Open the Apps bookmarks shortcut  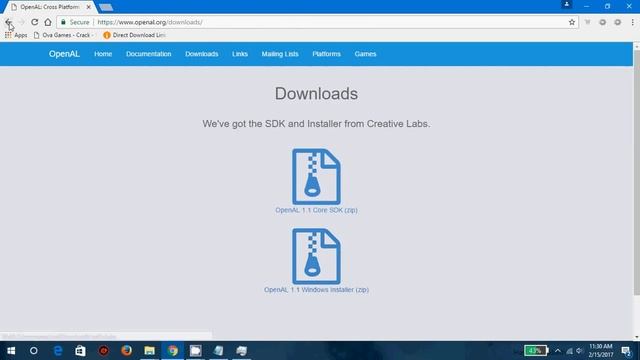(16, 35)
